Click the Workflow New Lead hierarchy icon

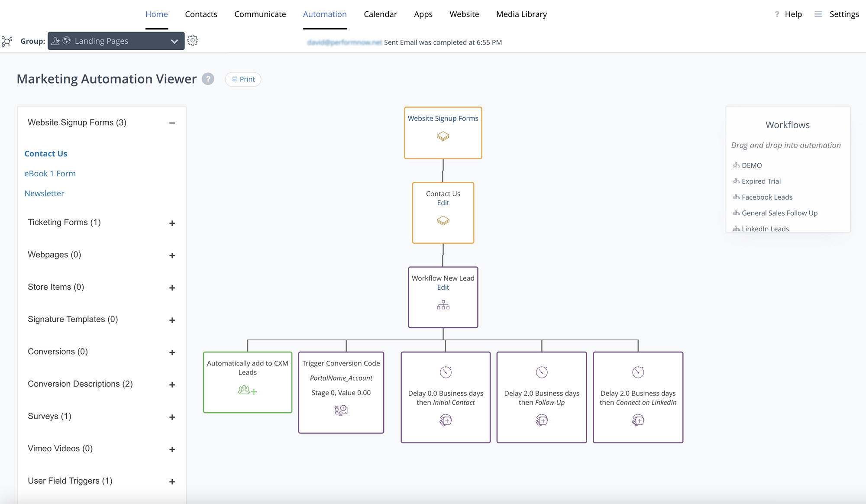[443, 305]
